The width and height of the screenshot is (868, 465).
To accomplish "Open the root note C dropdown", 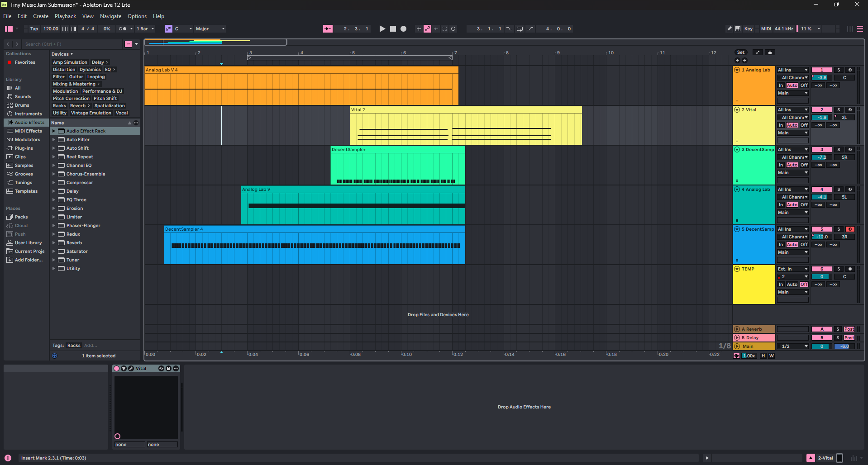I will [x=183, y=29].
